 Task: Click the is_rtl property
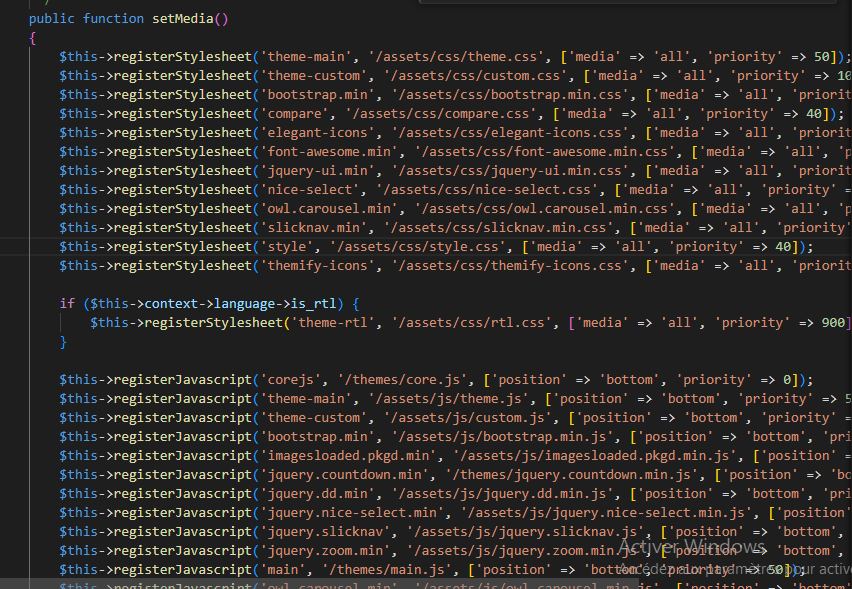point(314,304)
